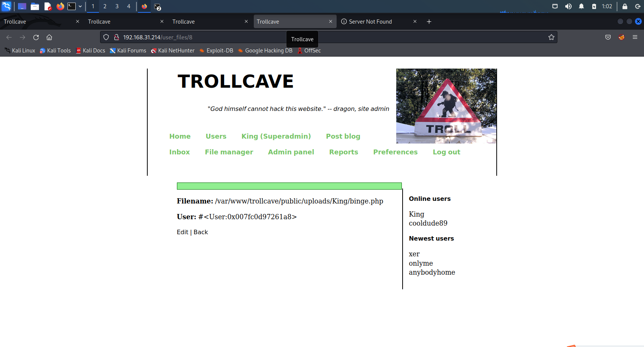The width and height of the screenshot is (644, 347).
Task: Open the Kali applications menu icon
Action: point(7,6)
